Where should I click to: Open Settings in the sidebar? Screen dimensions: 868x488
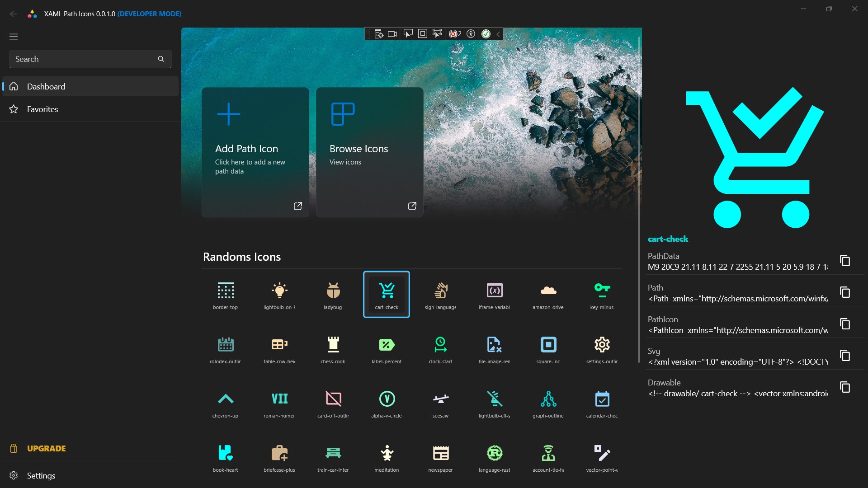(41, 475)
